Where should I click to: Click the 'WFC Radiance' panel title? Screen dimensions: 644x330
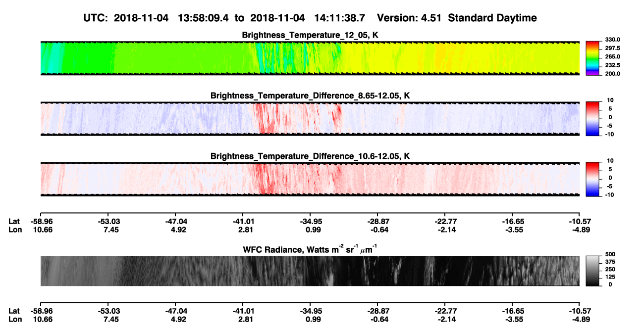point(310,248)
